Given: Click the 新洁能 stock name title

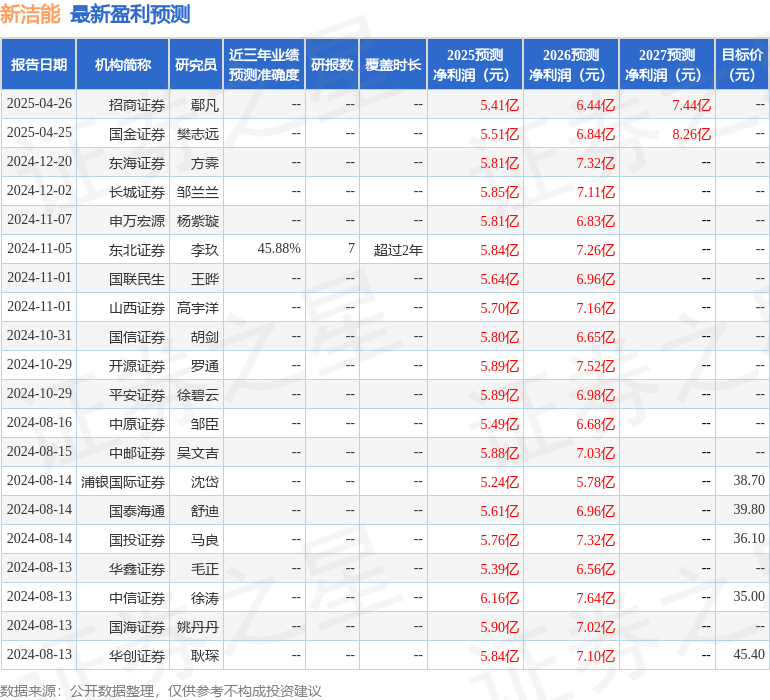Looking at the screenshot, I should 30,15.
